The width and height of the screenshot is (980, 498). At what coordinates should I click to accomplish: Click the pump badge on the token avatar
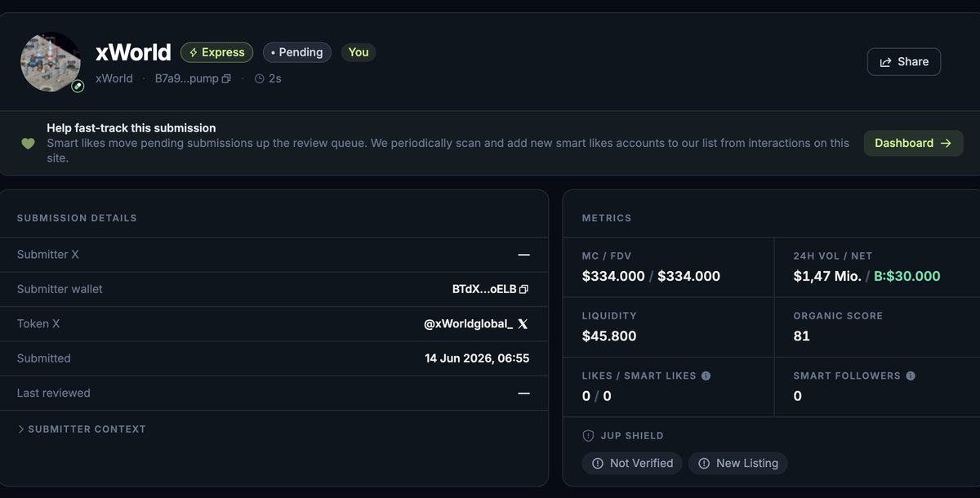tap(78, 86)
